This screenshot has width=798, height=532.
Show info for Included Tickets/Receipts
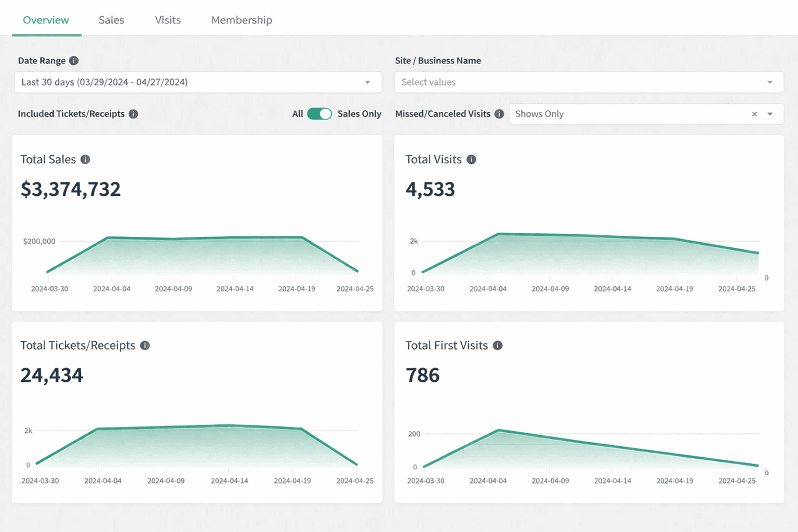pos(134,114)
